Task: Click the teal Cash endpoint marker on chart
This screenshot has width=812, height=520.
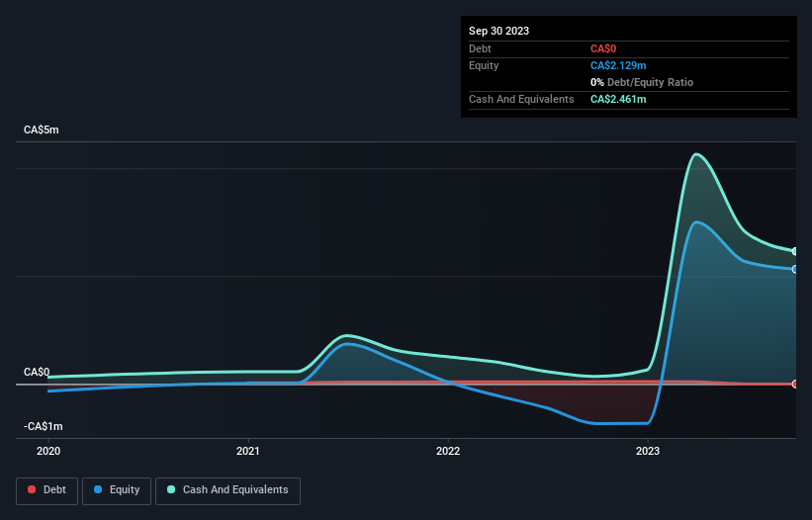Action: coord(795,251)
